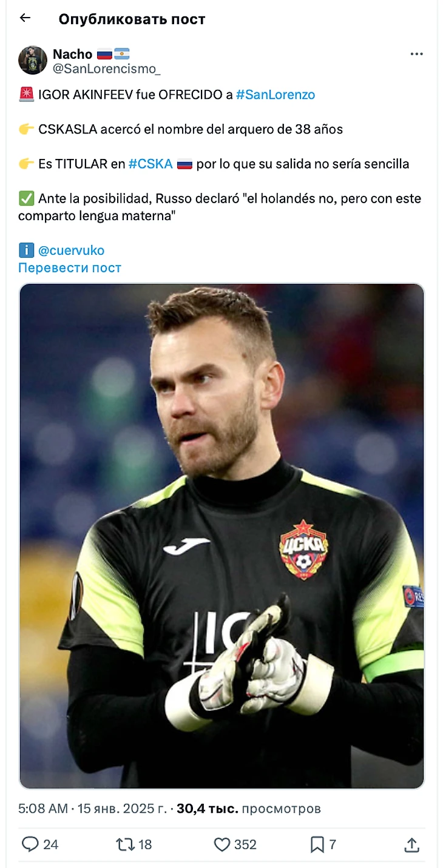This screenshot has height=868, width=443.
Task: Open the goalkeeper photo attachment
Action: 221,536
